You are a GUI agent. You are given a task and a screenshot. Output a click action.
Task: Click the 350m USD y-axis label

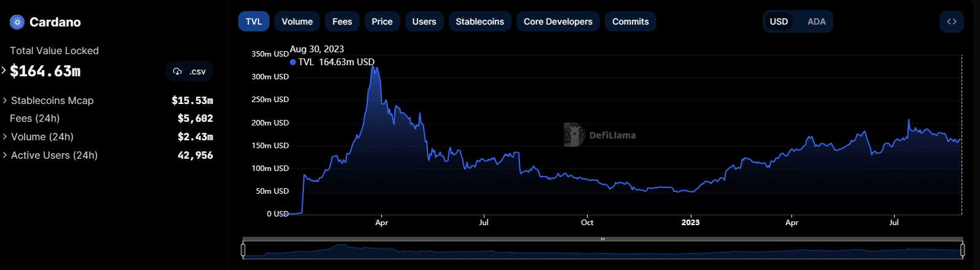(270, 54)
